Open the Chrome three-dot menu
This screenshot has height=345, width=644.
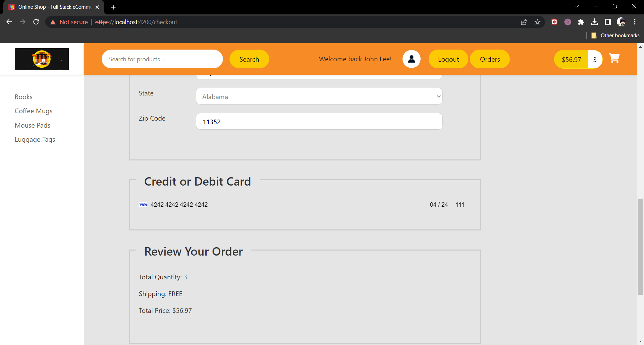[x=635, y=22]
